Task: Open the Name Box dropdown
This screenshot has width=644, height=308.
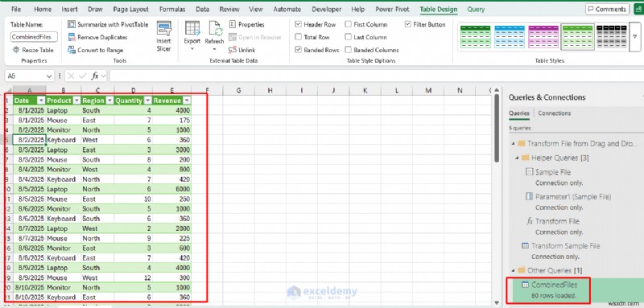Action: pos(49,76)
